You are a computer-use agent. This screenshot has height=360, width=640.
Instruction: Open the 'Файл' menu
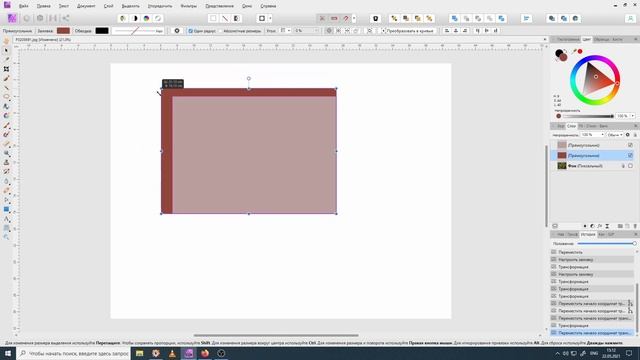tap(24, 6)
